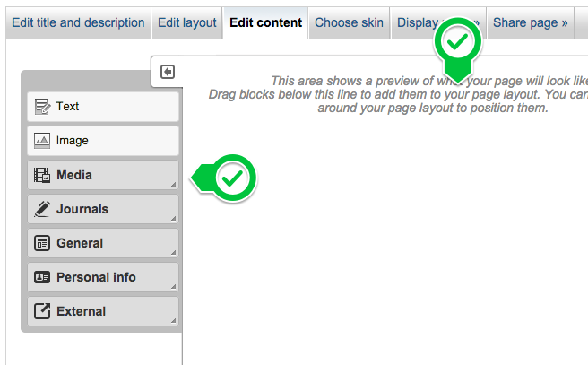Open the Edit title and description tab
This screenshot has height=365, width=588.
(78, 22)
